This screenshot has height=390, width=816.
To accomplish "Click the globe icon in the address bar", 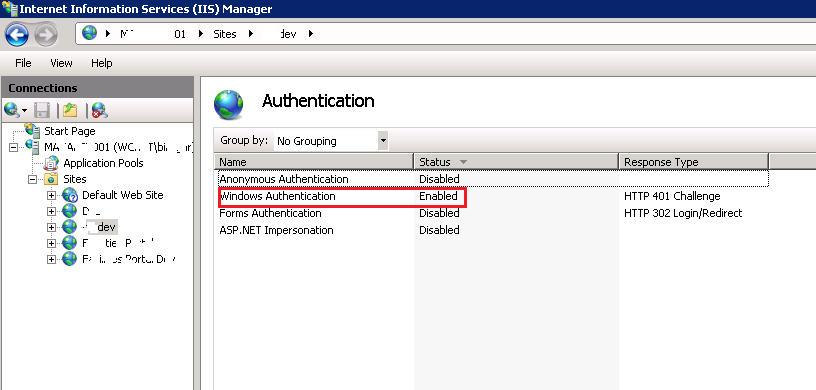I will (x=90, y=33).
